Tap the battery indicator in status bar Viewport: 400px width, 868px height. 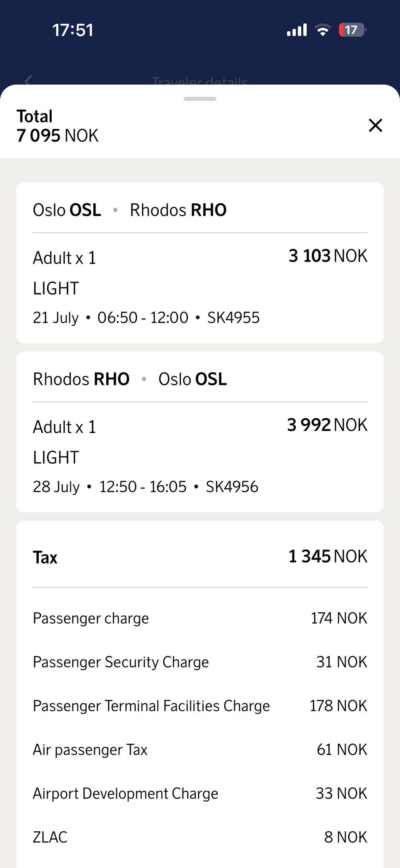[352, 30]
